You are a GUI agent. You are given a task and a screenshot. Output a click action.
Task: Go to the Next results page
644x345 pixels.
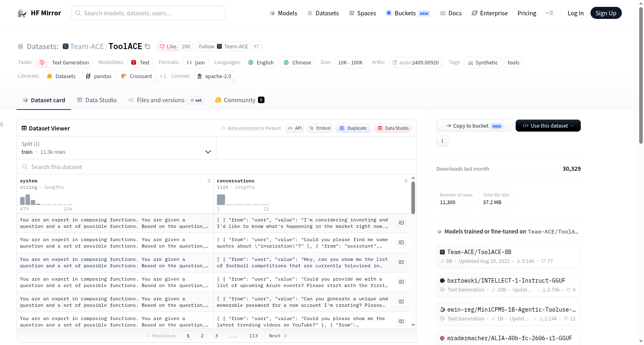click(278, 336)
